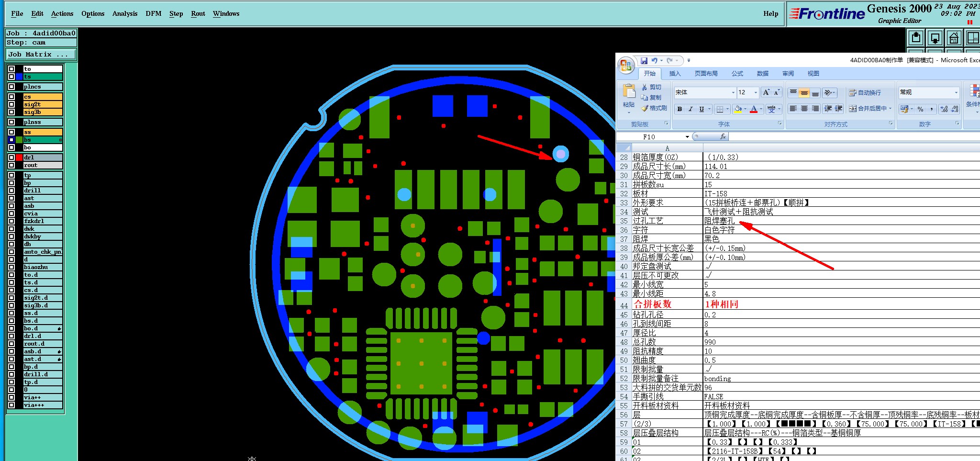
Task: Click the text orientation icon
Action: pos(828,92)
